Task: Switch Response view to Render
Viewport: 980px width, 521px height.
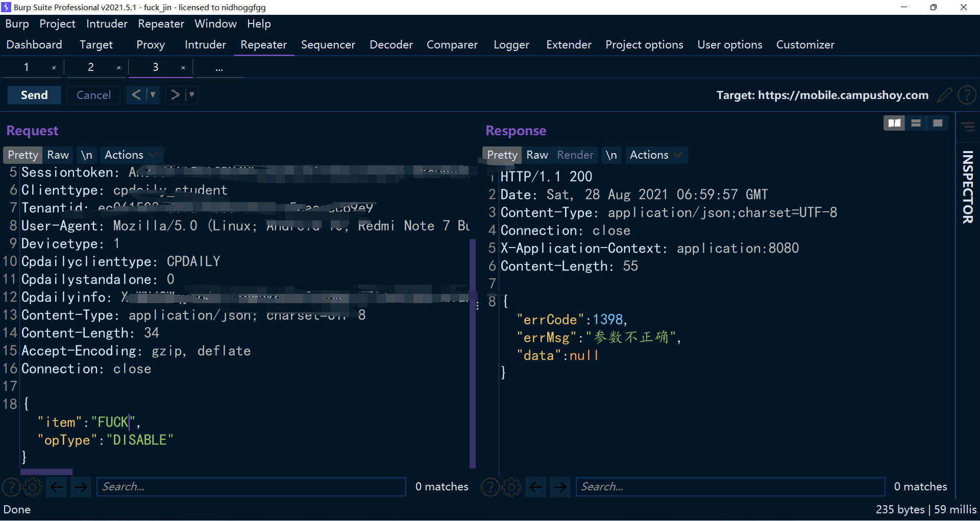Action: click(x=575, y=155)
